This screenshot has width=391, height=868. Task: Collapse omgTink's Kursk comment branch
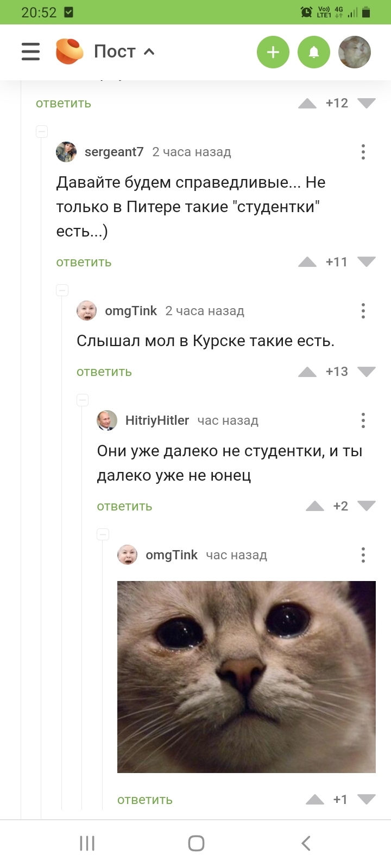[62, 290]
